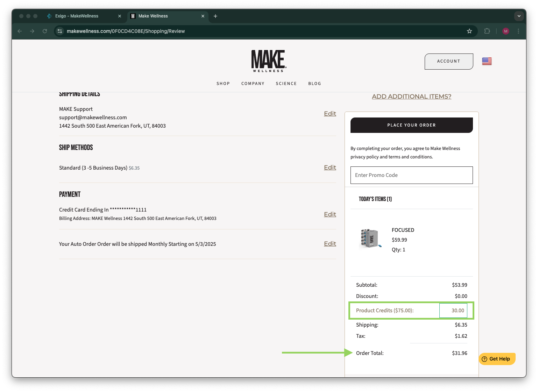Click the browser forward arrow
The image size is (538, 392).
click(x=32, y=31)
